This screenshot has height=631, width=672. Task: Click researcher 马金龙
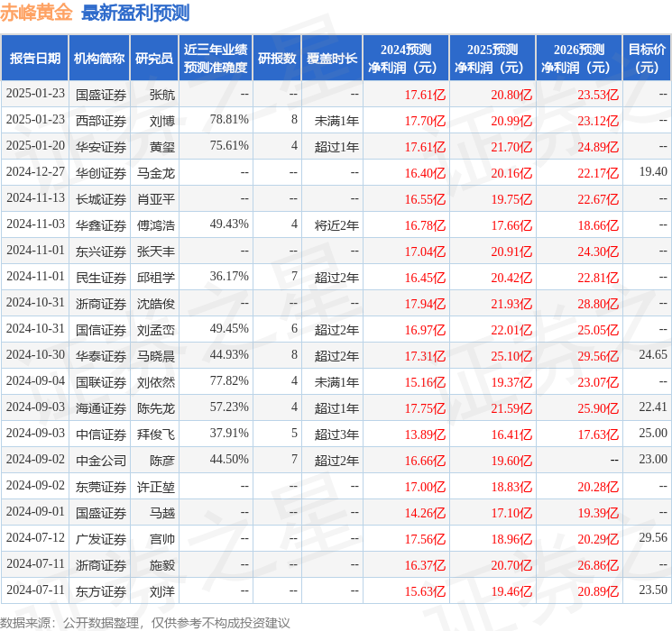click(156, 173)
